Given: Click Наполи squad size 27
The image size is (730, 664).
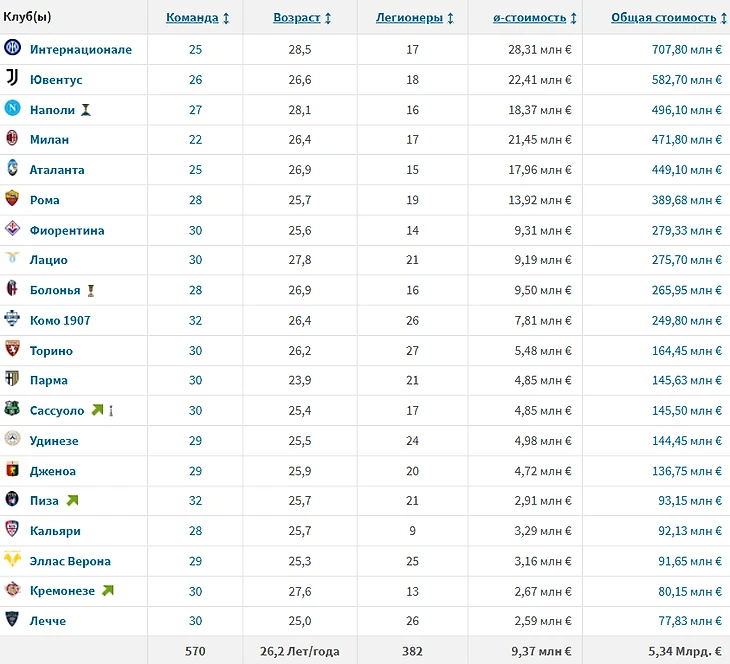Looking at the screenshot, I should pyautogui.click(x=196, y=110).
